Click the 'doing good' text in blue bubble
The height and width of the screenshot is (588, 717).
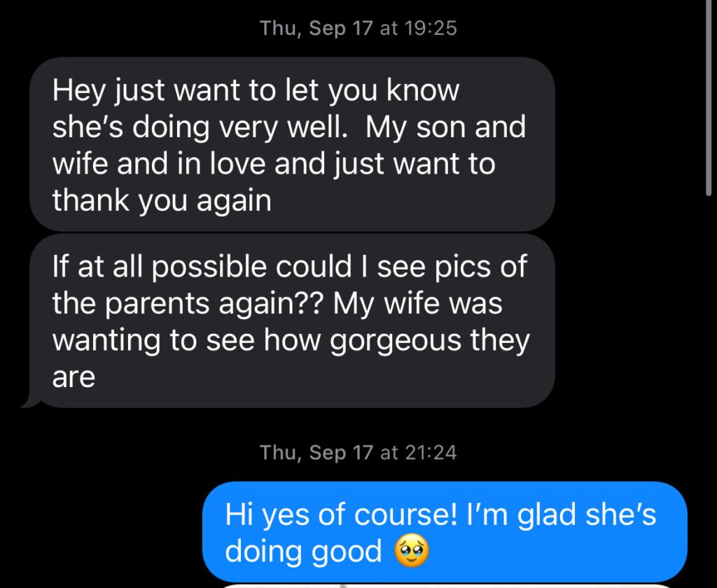pos(303,551)
